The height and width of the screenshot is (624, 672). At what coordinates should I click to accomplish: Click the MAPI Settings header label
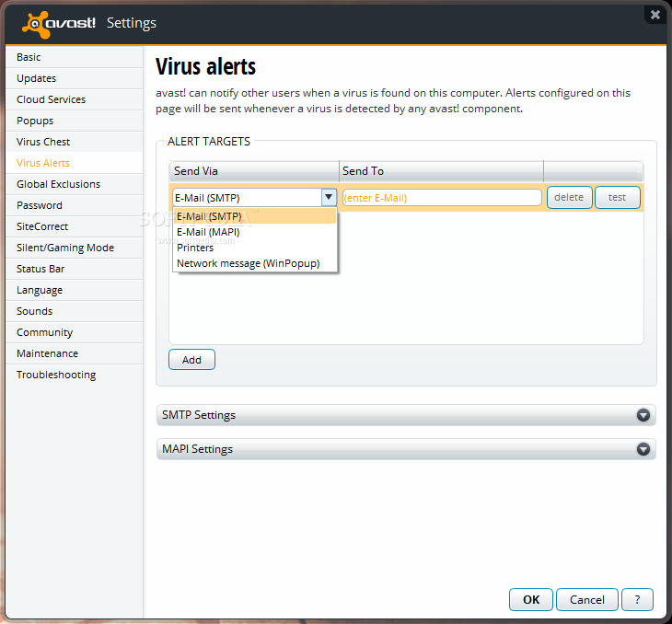click(198, 449)
